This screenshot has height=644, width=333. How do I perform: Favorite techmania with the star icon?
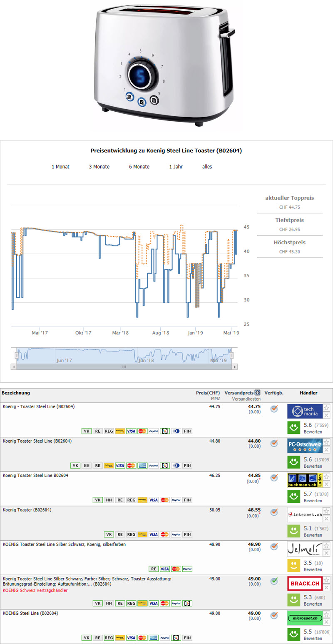(327, 408)
